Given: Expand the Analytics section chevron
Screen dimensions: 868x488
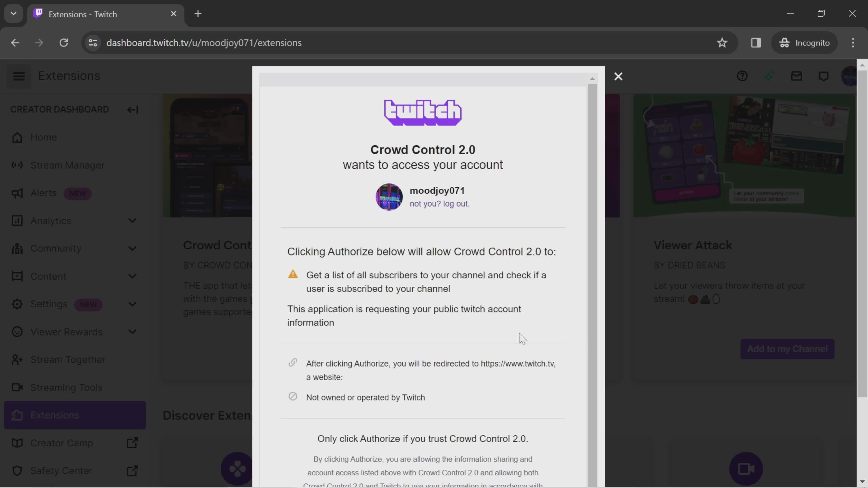Looking at the screenshot, I should point(132,221).
